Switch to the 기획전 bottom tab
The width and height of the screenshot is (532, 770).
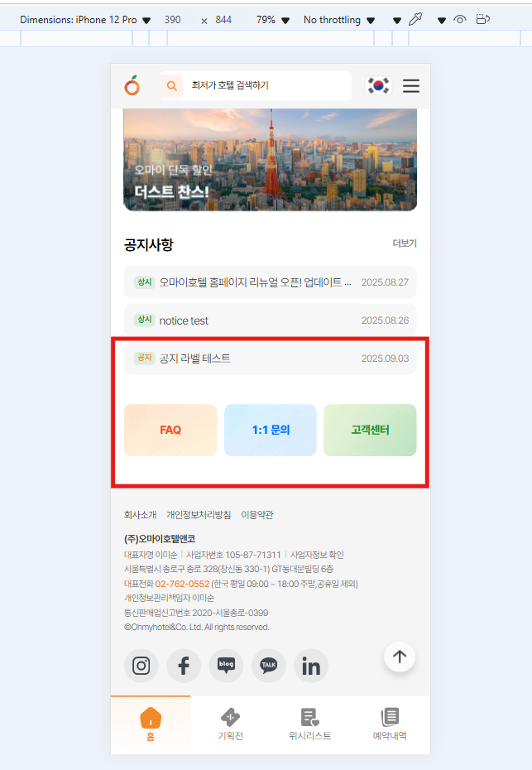click(x=230, y=724)
